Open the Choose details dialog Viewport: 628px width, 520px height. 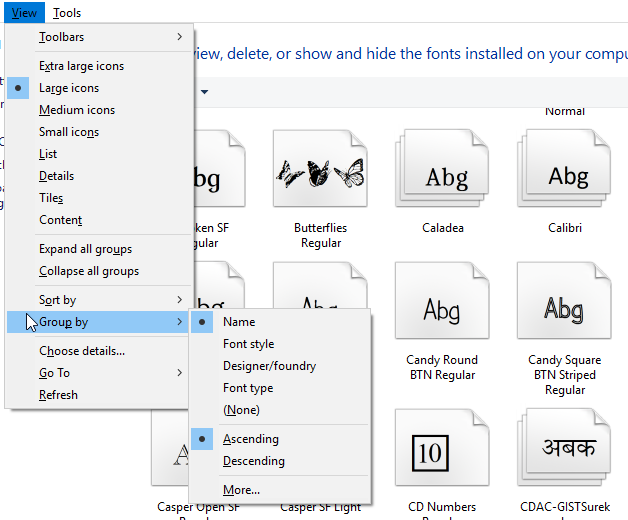(x=98, y=351)
